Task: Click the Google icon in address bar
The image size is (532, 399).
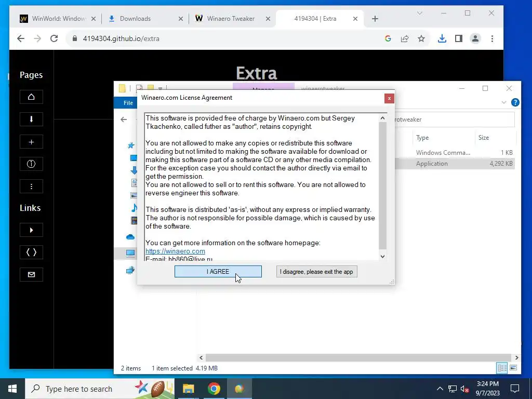Action: [388, 38]
